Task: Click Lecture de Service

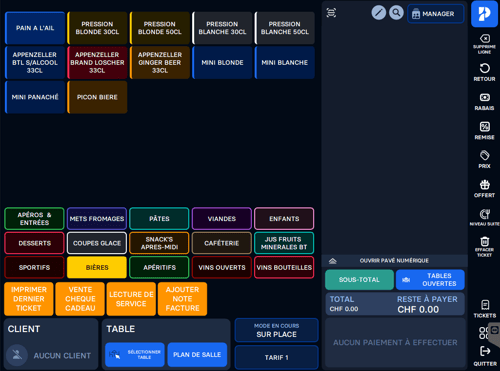Action: 131,299
